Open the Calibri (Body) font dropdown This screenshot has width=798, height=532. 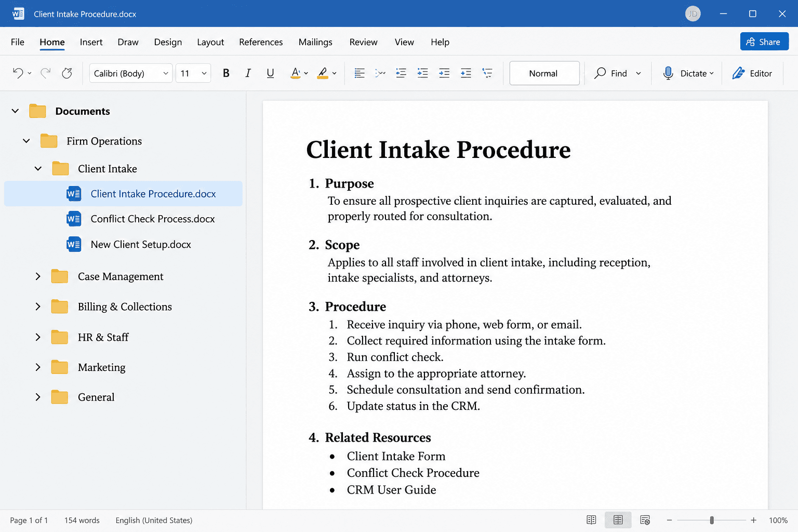pos(131,73)
